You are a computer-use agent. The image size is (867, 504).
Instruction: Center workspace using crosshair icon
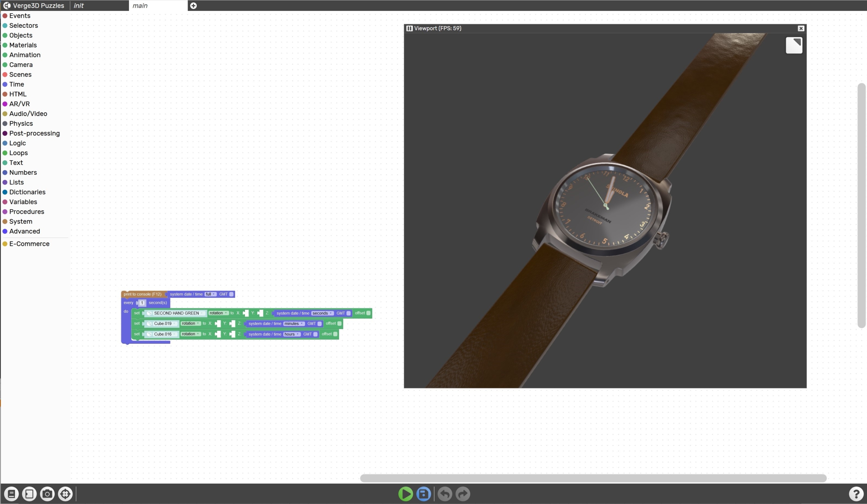pyautogui.click(x=65, y=494)
